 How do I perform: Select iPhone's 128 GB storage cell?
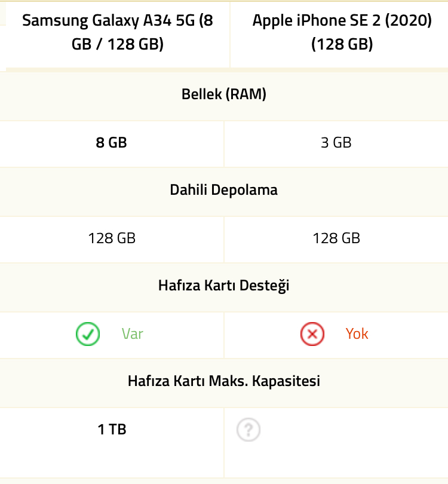pyautogui.click(x=336, y=240)
